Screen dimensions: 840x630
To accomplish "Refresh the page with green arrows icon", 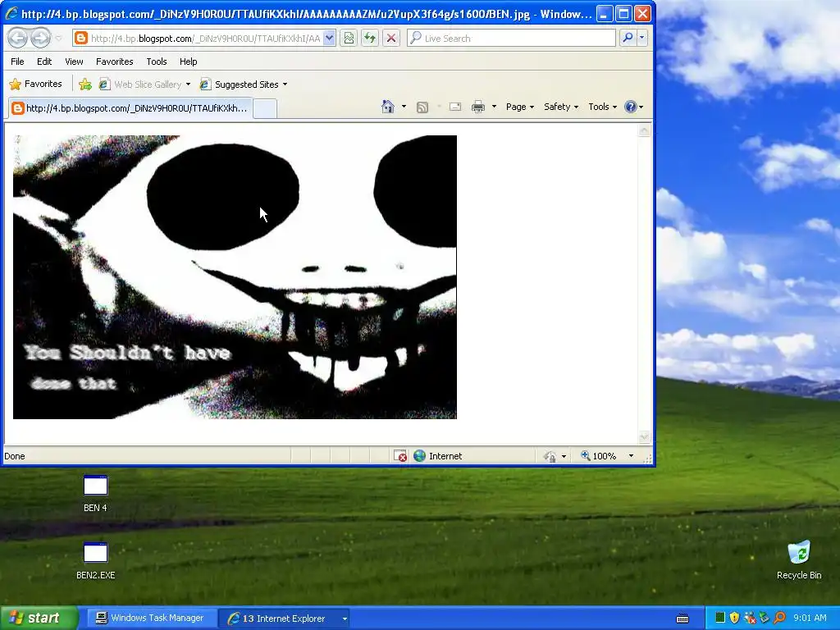I will (x=370, y=38).
